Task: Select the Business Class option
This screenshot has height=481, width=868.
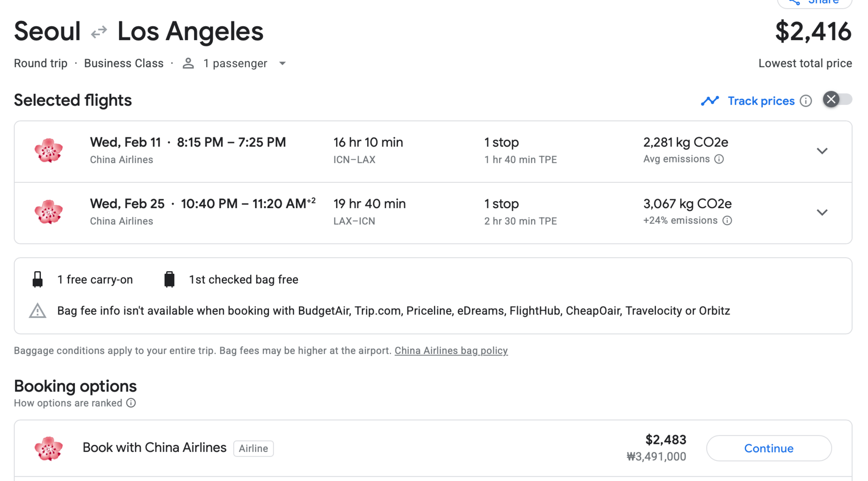Action: click(x=124, y=63)
